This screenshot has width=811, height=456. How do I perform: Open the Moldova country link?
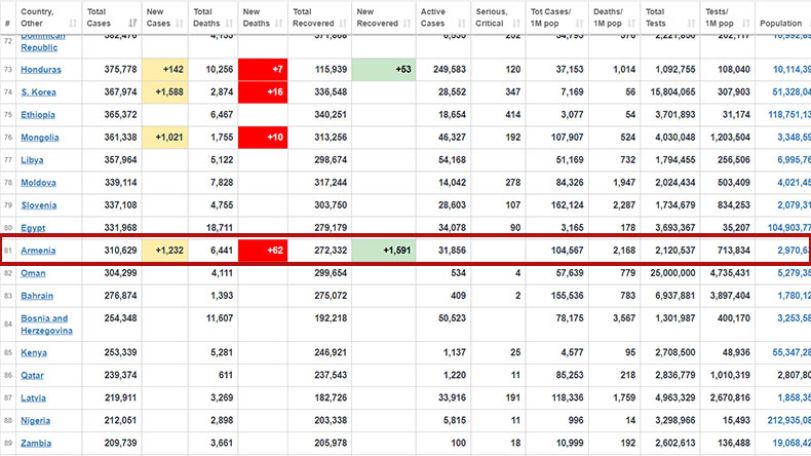(38, 183)
